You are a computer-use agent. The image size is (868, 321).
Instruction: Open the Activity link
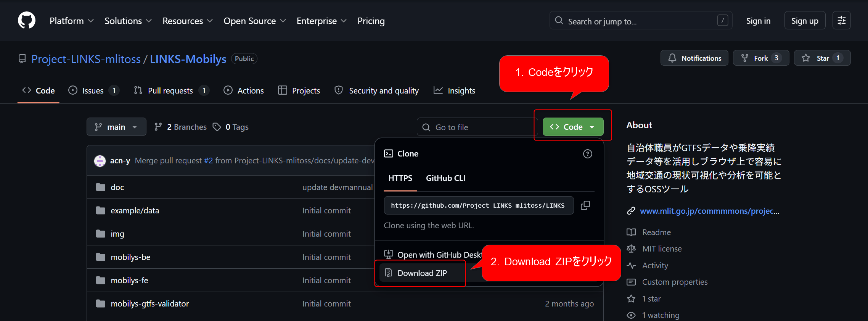(x=655, y=265)
